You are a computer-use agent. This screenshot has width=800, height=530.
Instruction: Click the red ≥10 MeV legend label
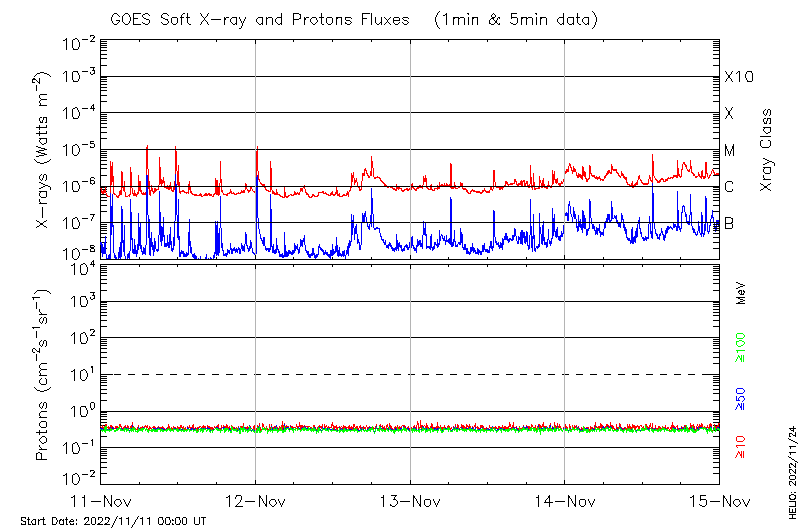[741, 448]
